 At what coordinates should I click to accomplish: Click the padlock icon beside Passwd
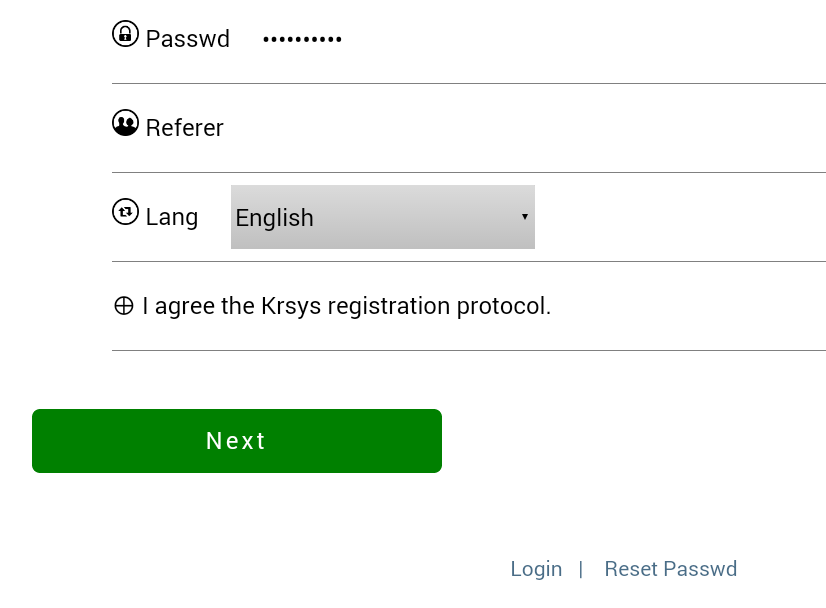(125, 34)
